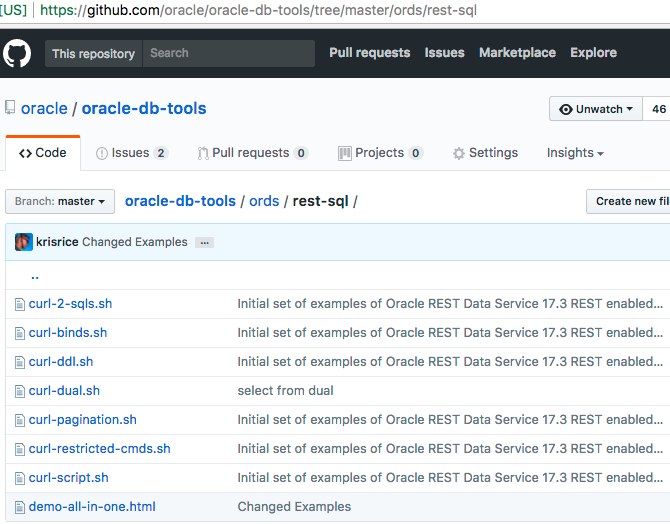The width and height of the screenshot is (670, 524).
Task: Open the Projects tab
Action: [380, 153]
